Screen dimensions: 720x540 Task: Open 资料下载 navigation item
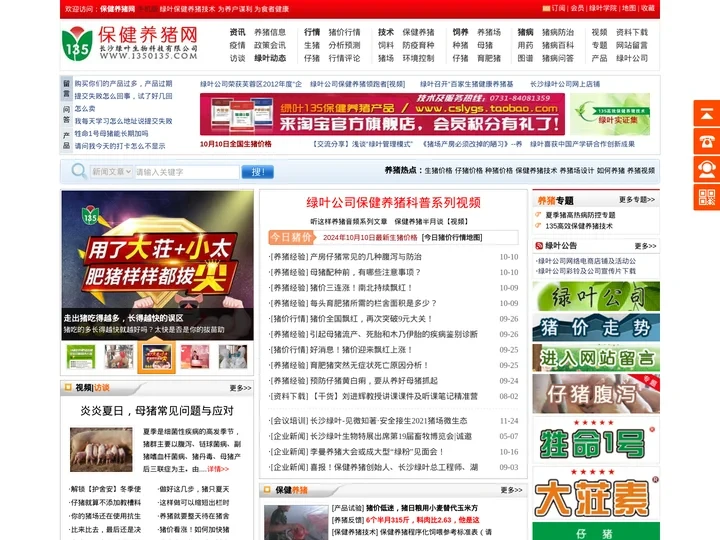coord(632,32)
